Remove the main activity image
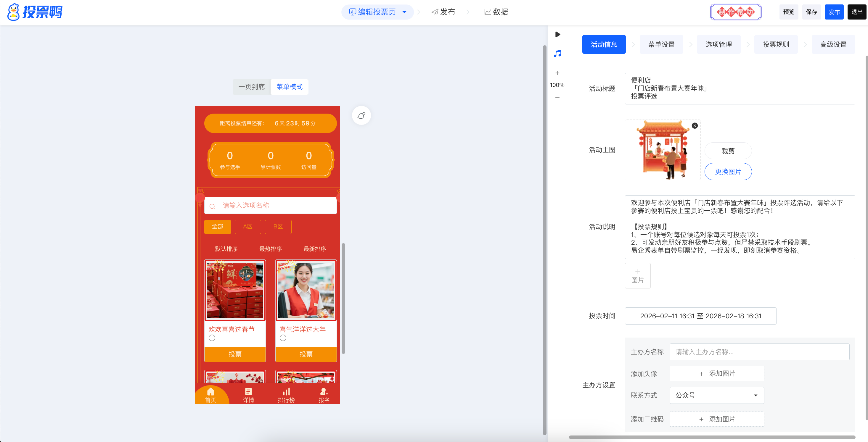This screenshot has height=442, width=868. [x=695, y=125]
